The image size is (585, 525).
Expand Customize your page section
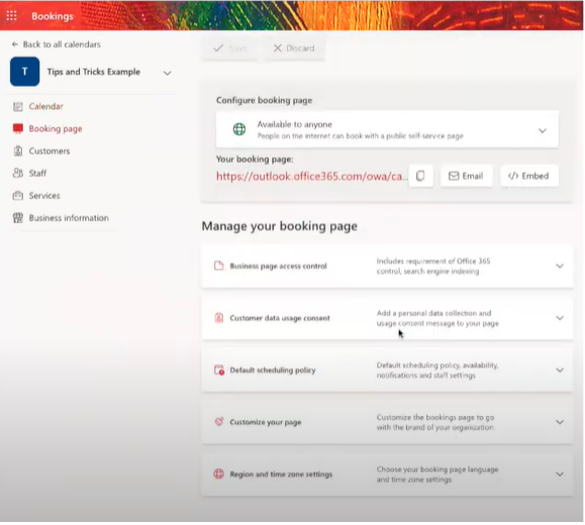point(560,422)
